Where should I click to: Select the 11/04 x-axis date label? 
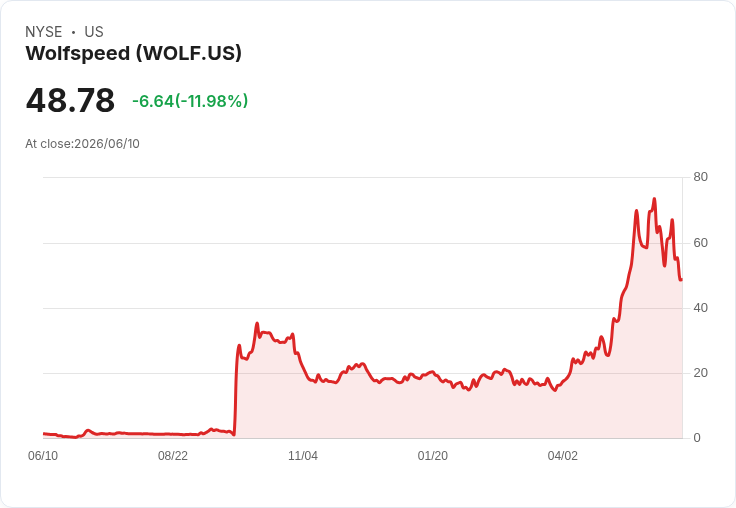[x=303, y=456]
